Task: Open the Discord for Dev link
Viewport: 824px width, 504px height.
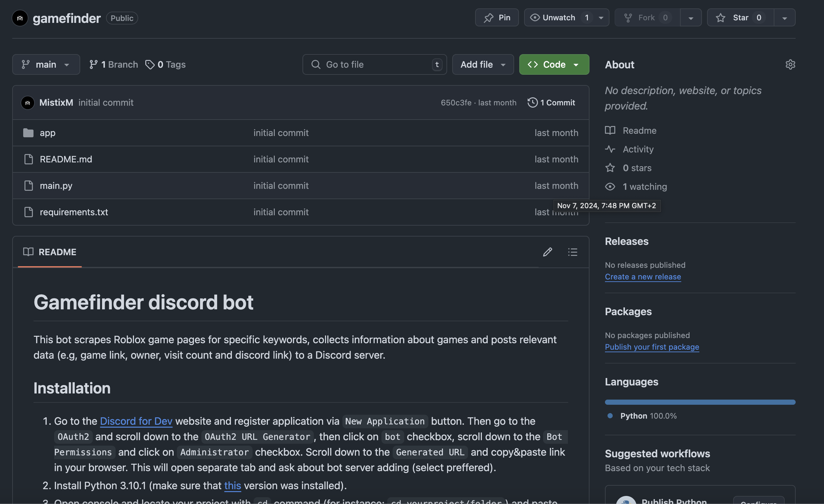Action: 136,421
